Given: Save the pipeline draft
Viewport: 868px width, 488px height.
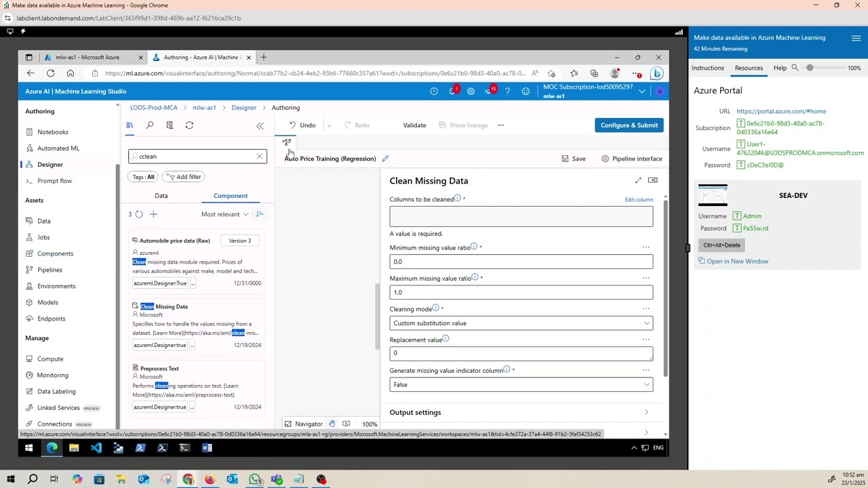Looking at the screenshot, I should (574, 159).
